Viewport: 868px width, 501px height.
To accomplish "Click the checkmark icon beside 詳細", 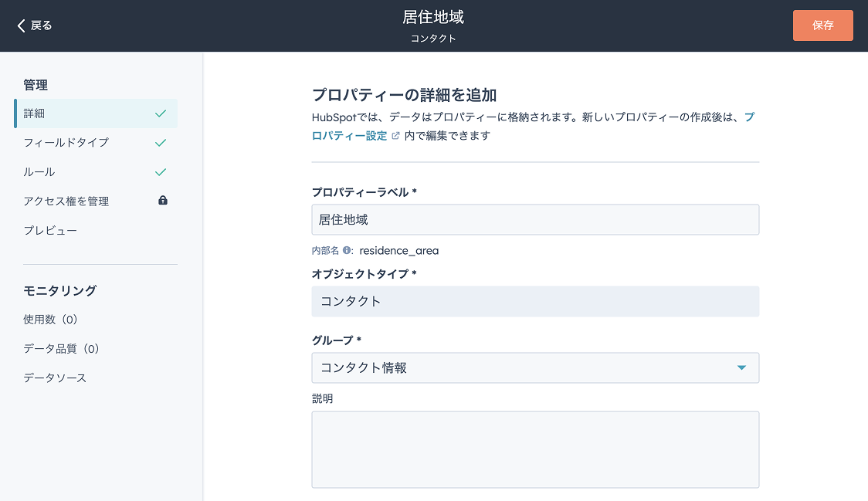I will 161,113.
